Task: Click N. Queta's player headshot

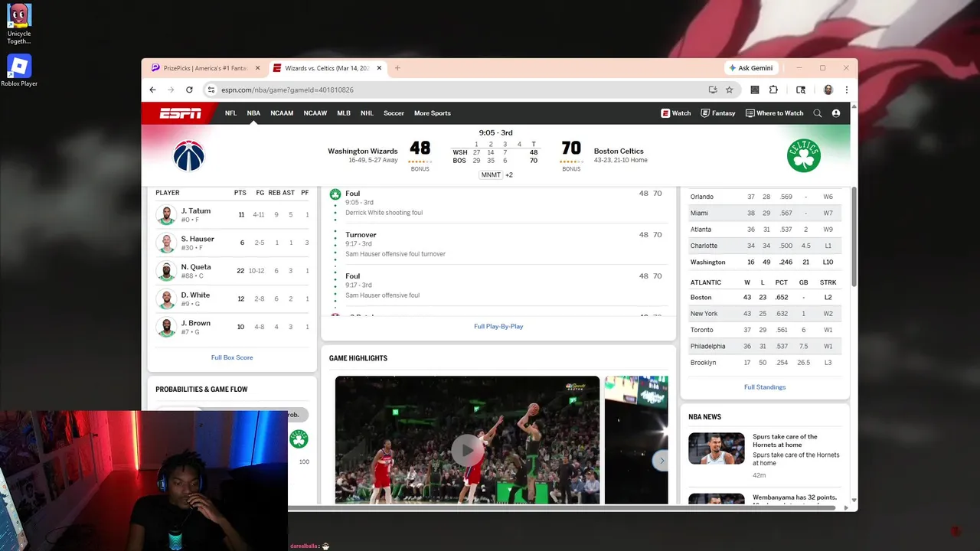Action: point(166,271)
